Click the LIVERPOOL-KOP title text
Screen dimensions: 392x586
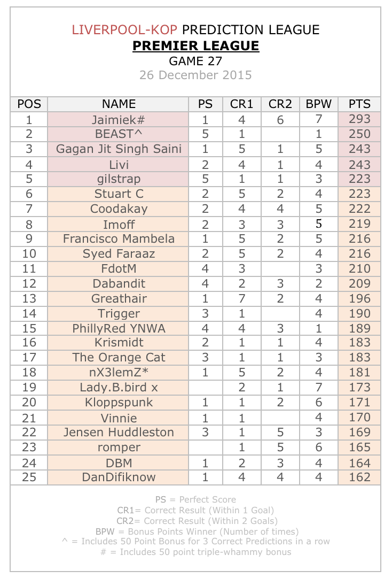tap(124, 30)
